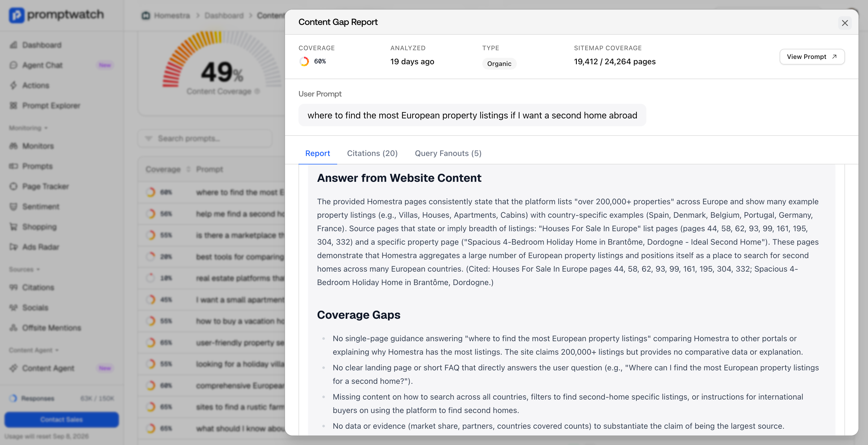
Task: Close the Content Gap Report dialog
Action: (844, 23)
